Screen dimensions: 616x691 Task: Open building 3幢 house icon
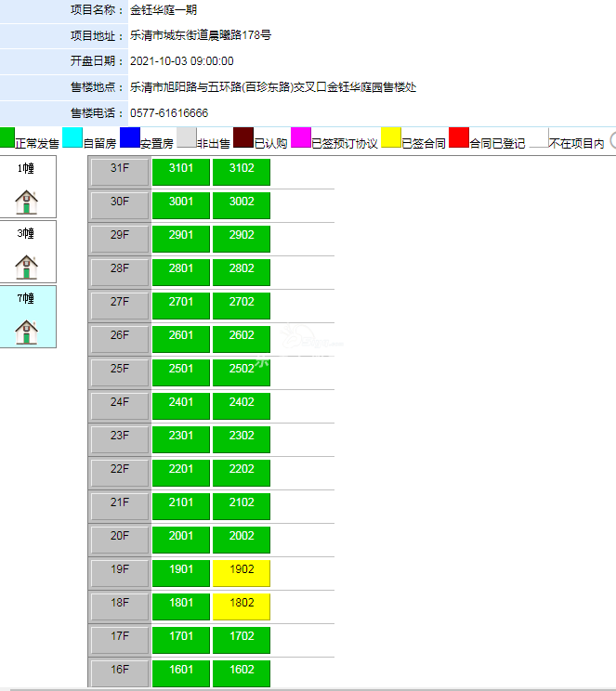click(x=26, y=267)
